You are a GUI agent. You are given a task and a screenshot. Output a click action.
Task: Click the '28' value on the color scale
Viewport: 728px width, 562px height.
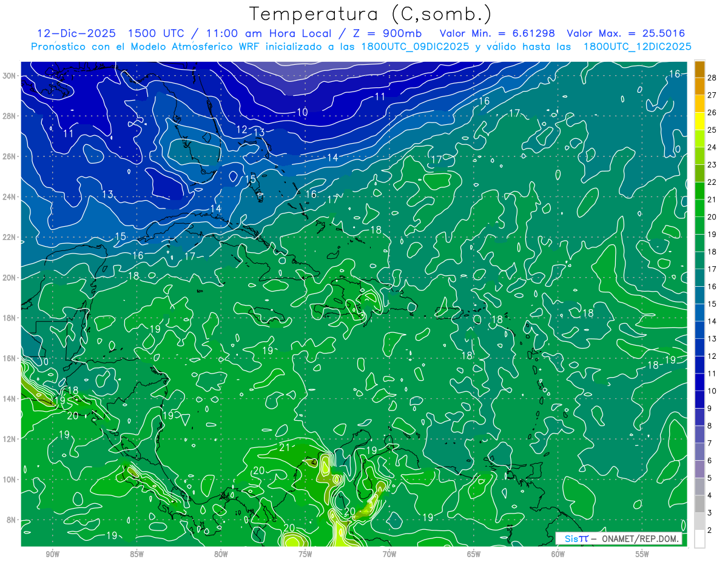pyautogui.click(x=712, y=77)
